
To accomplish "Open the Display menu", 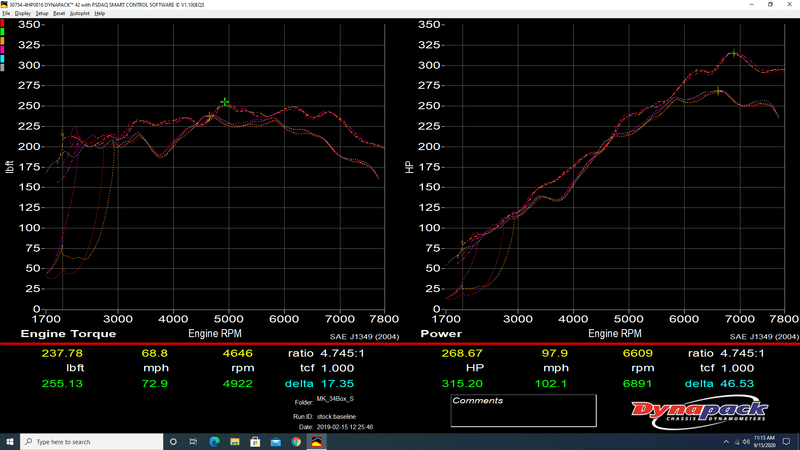I will (x=21, y=13).
